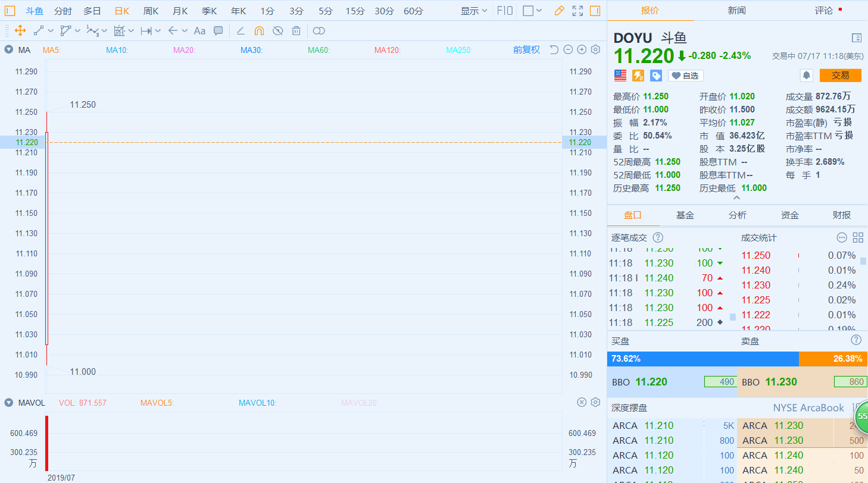Switch 成交统计 to grid view

(x=858, y=237)
